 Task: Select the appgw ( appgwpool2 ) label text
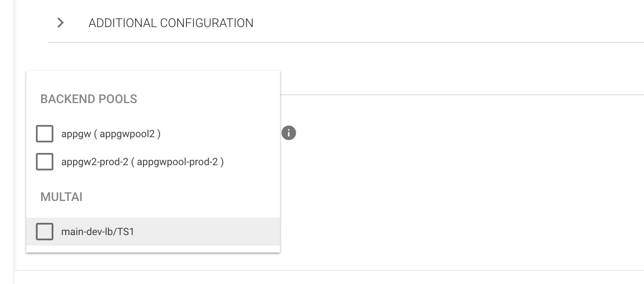coord(111,134)
